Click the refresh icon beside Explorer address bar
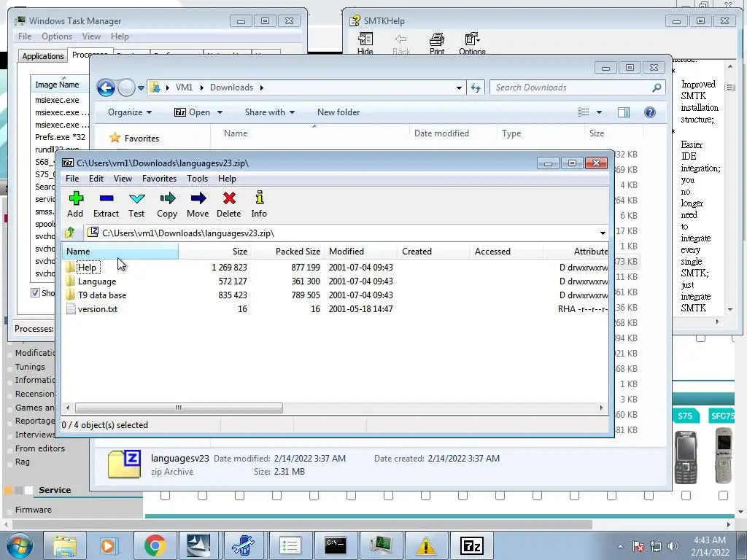This screenshot has height=560, width=747. pos(476,87)
